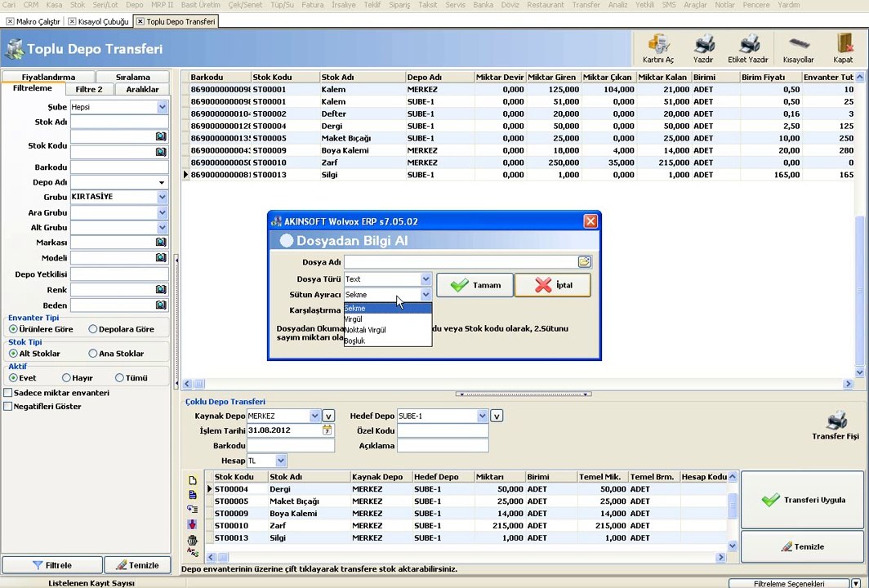
Task: Switch to Filtre 2 tab
Action: pos(89,89)
